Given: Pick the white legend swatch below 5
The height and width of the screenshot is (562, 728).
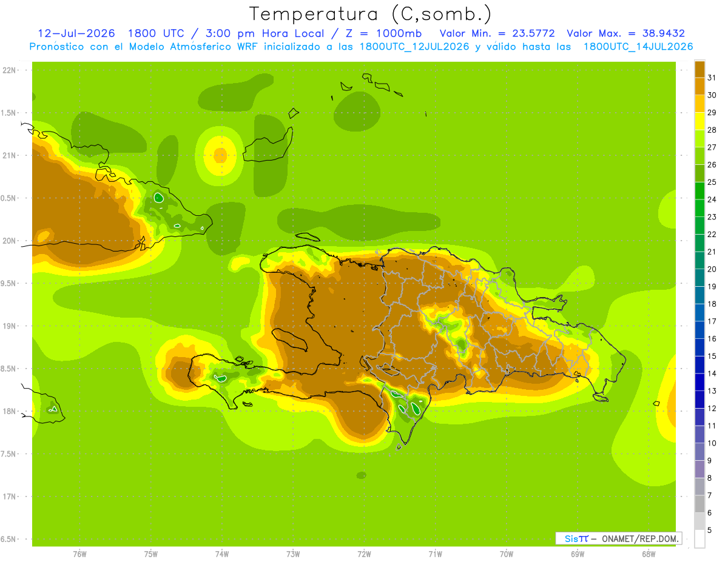Looking at the screenshot, I should (x=699, y=539).
